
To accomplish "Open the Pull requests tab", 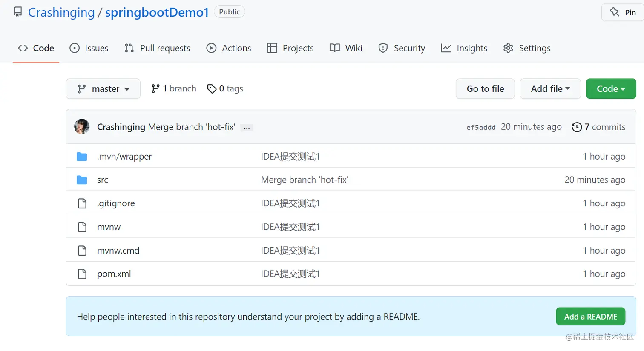I will tap(157, 48).
